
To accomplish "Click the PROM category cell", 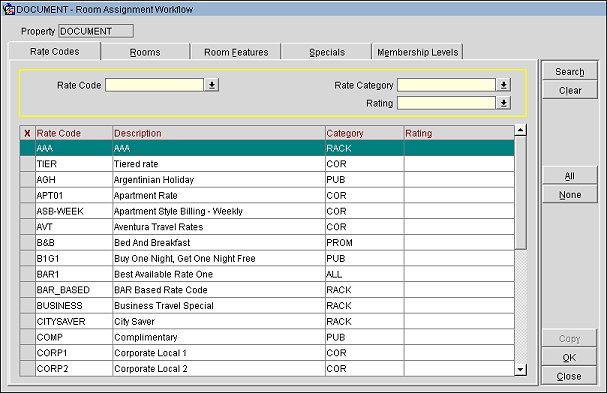I will coord(364,242).
